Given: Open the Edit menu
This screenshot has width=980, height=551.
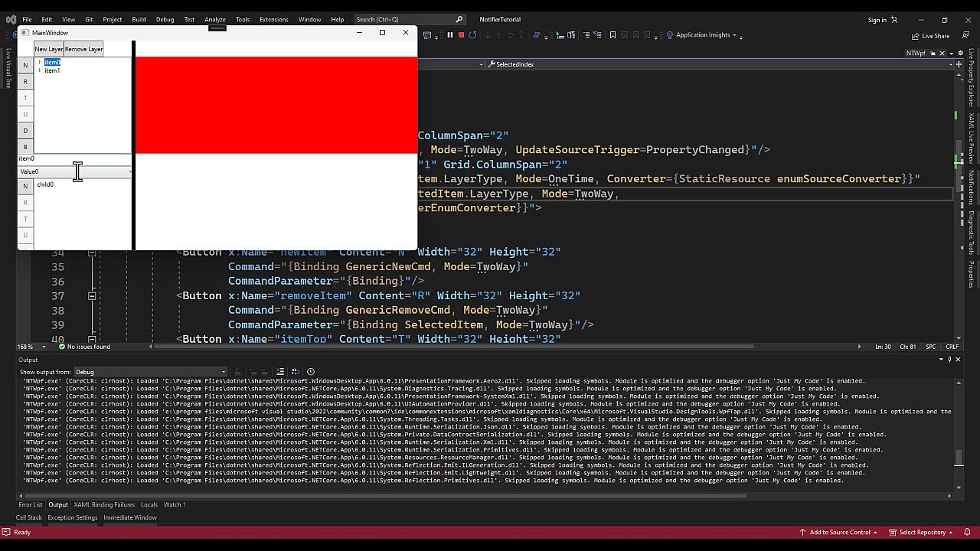Looking at the screenshot, I should (x=47, y=19).
